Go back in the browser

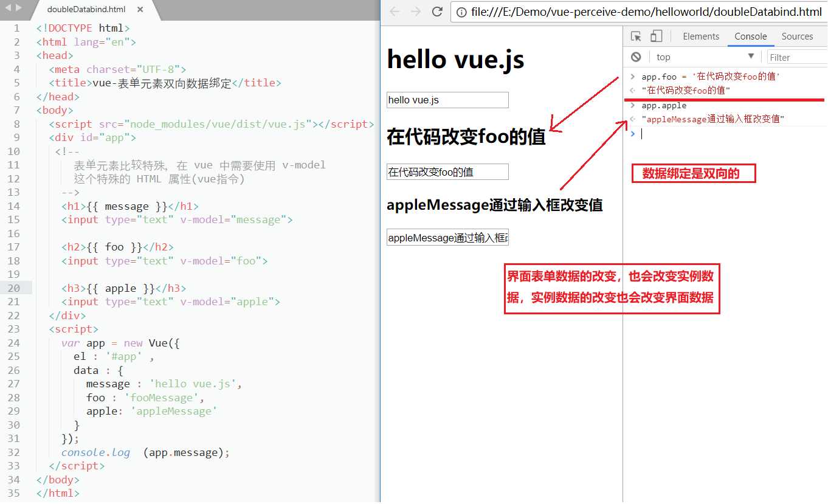pyautogui.click(x=395, y=12)
